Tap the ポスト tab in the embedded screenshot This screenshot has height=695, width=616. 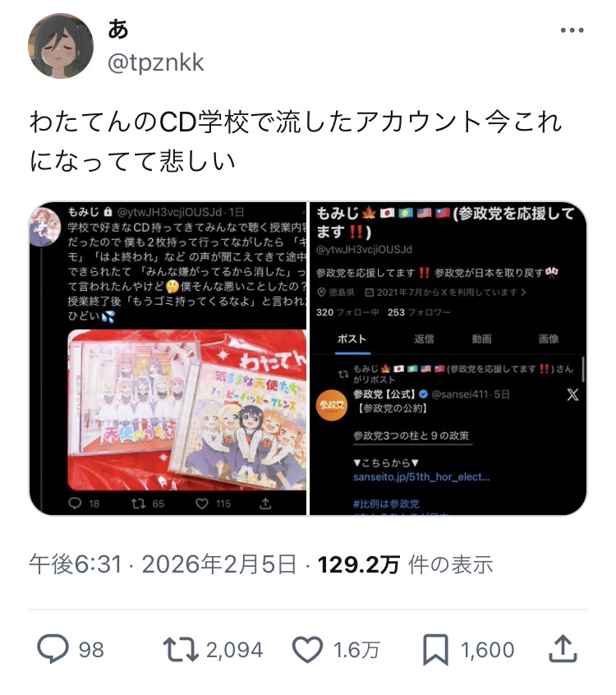click(352, 339)
